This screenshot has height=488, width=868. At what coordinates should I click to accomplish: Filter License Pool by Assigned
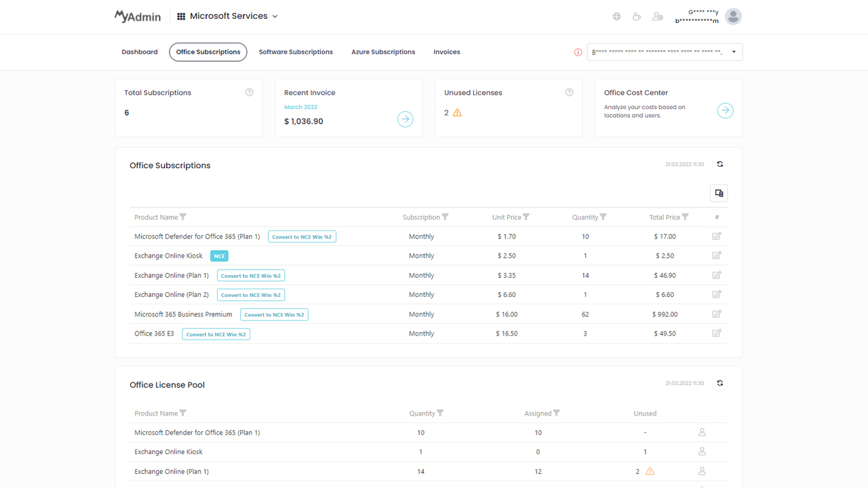[x=557, y=413]
